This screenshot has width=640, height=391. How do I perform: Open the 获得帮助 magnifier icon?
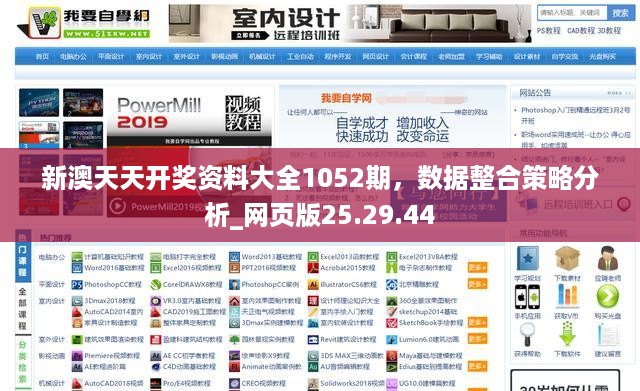(x=527, y=335)
